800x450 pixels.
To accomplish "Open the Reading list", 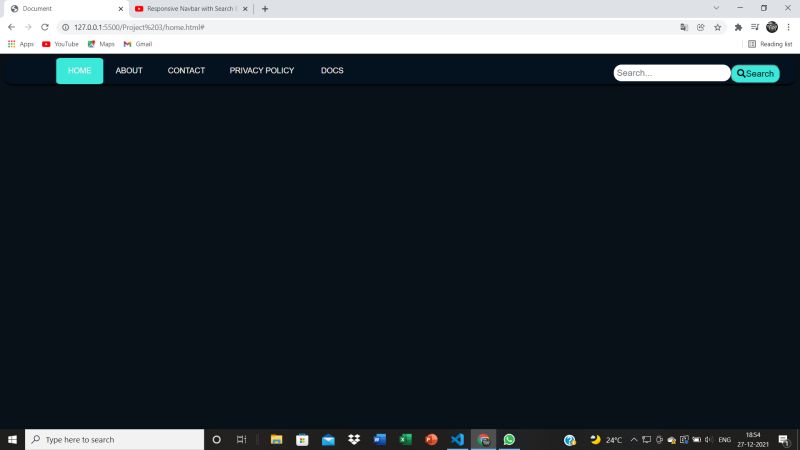I will pos(770,44).
